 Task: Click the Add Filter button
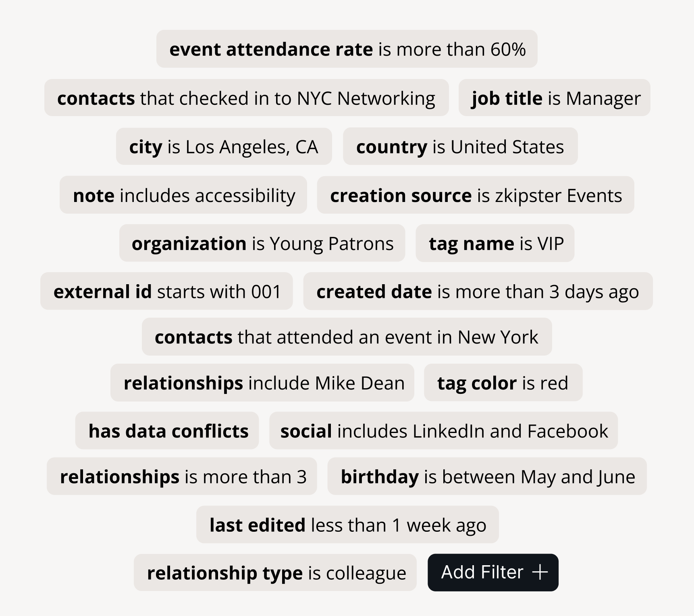[492, 572]
